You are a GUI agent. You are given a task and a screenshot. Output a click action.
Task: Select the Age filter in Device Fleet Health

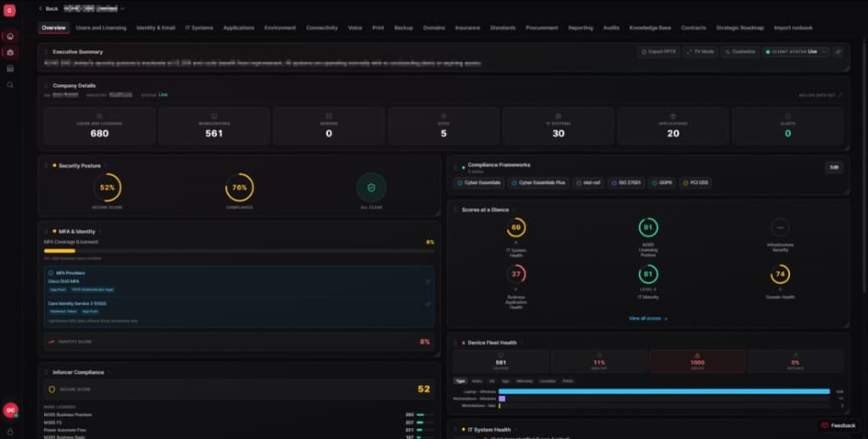click(x=505, y=381)
